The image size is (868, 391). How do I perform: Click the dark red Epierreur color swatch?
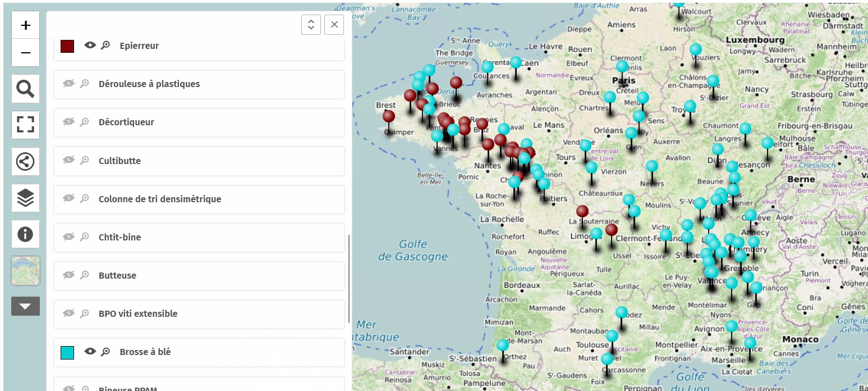coord(67,46)
